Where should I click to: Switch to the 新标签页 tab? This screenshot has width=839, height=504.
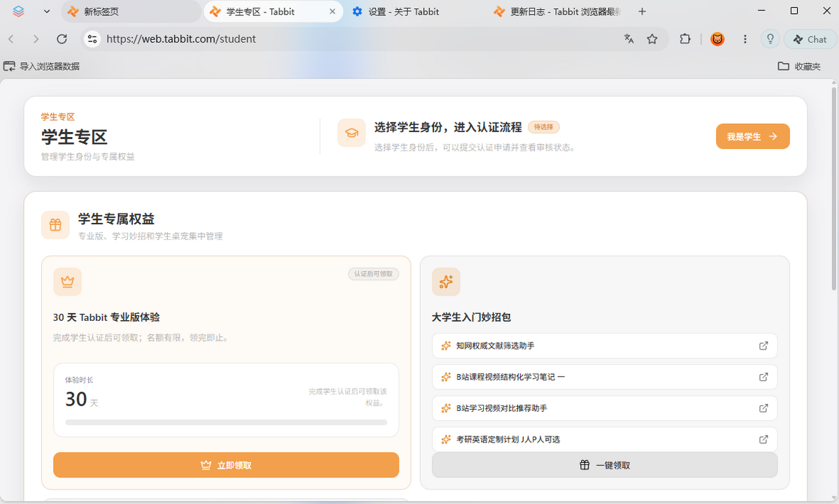point(131,11)
